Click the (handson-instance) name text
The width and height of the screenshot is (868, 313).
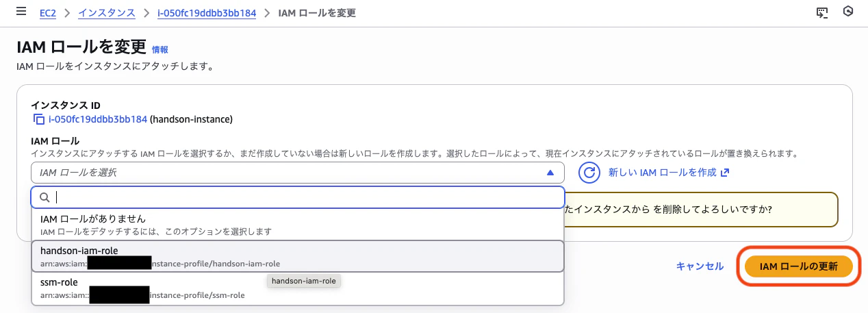(x=191, y=119)
